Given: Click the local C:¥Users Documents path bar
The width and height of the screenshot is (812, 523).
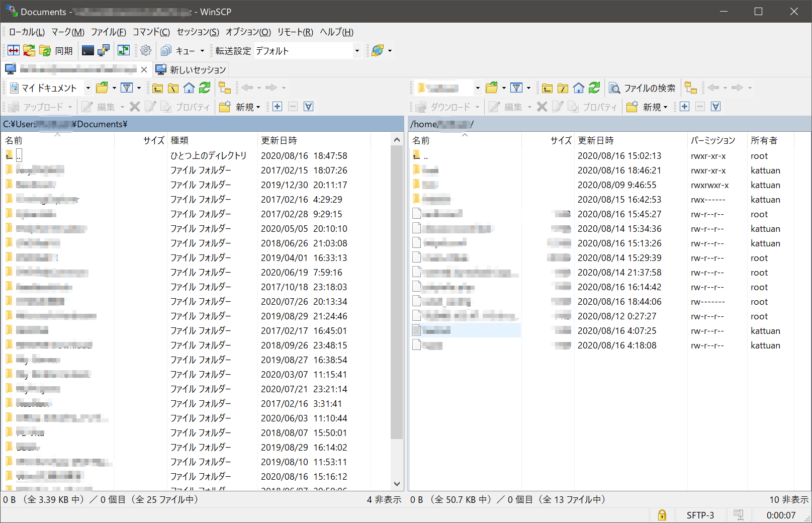Looking at the screenshot, I should coord(202,124).
